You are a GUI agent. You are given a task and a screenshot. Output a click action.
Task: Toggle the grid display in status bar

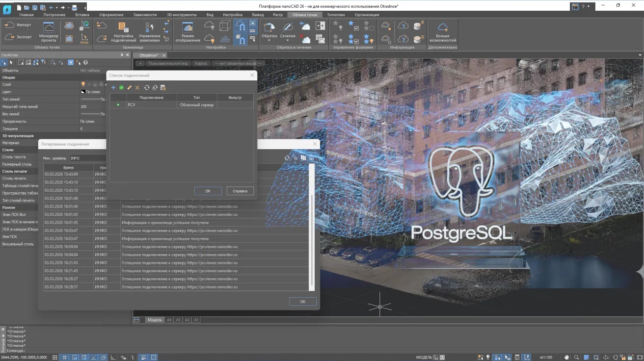point(65,357)
